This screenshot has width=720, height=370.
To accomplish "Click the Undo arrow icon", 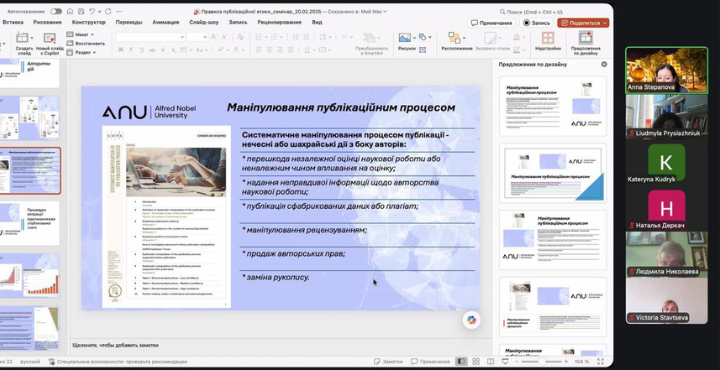I will tap(92, 11).
